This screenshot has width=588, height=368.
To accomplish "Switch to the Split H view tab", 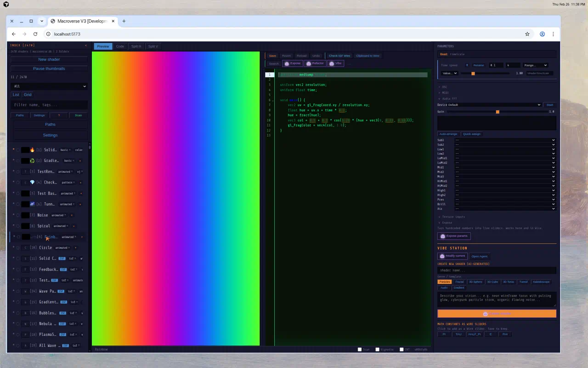I will coord(136,46).
